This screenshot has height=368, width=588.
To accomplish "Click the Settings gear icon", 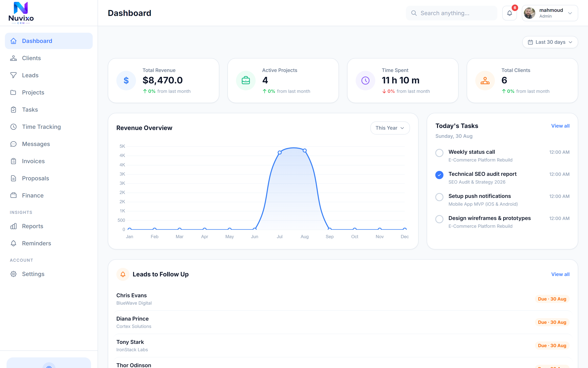I will [14, 274].
